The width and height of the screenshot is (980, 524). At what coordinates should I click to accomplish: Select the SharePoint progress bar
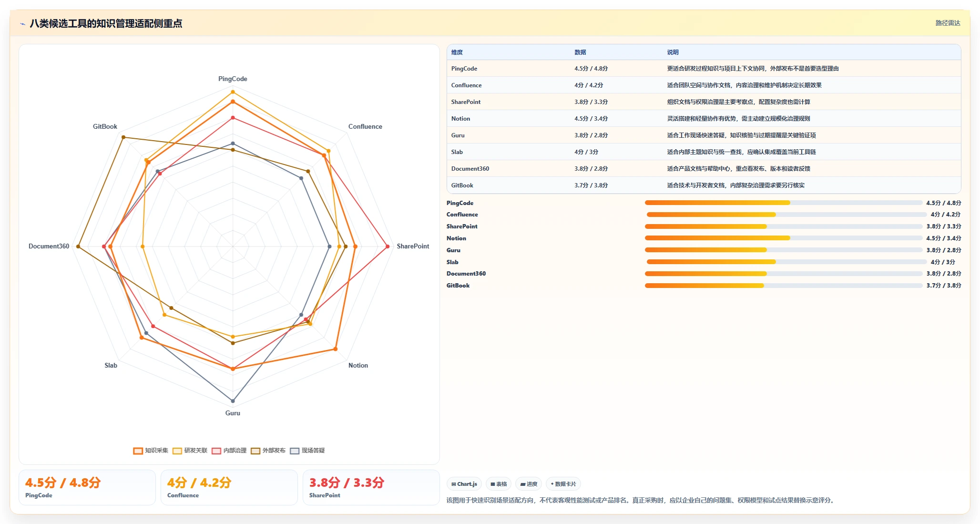(x=783, y=226)
